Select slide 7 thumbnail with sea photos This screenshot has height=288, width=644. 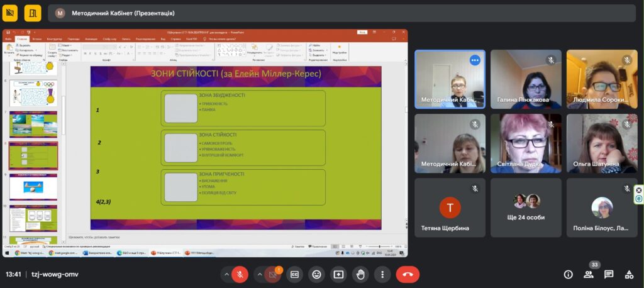[33, 125]
